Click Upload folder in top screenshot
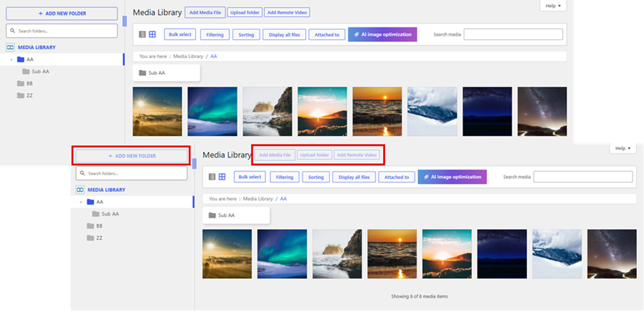This screenshot has height=311, width=644. click(x=245, y=13)
